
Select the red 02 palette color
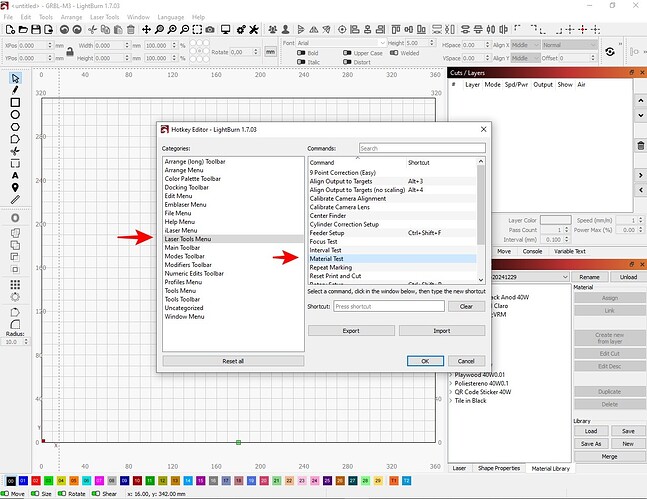coord(36,480)
